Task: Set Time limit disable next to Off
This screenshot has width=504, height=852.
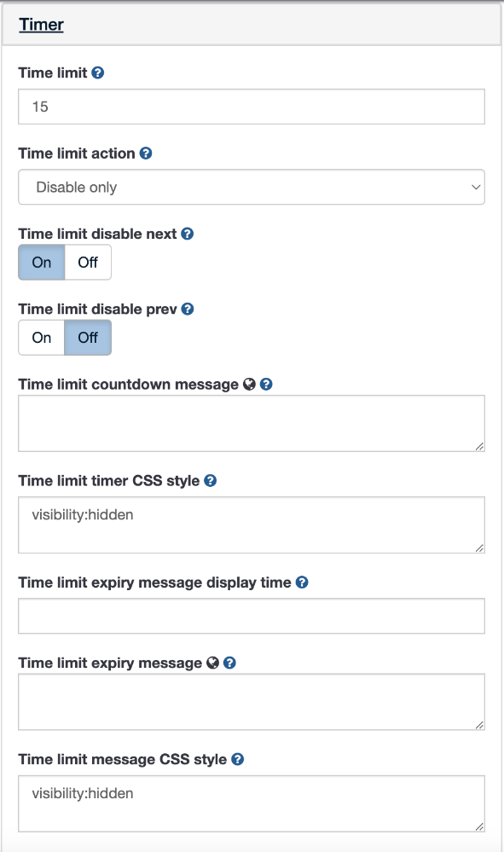Action: coord(88,263)
